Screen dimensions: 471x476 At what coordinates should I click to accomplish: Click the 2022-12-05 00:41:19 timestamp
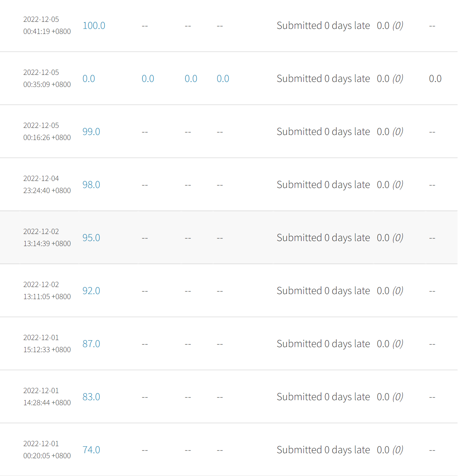tap(47, 26)
